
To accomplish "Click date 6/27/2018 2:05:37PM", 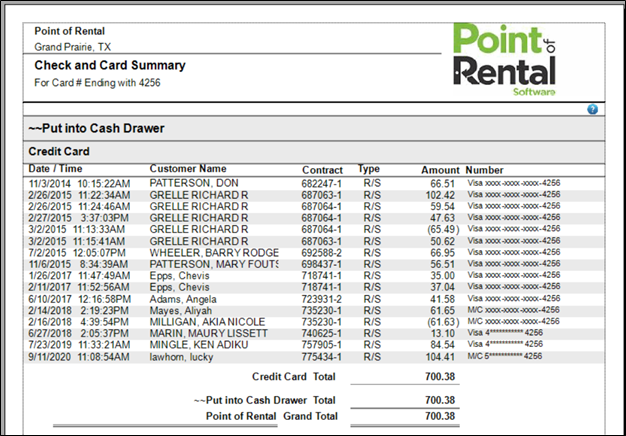I will click(x=79, y=334).
